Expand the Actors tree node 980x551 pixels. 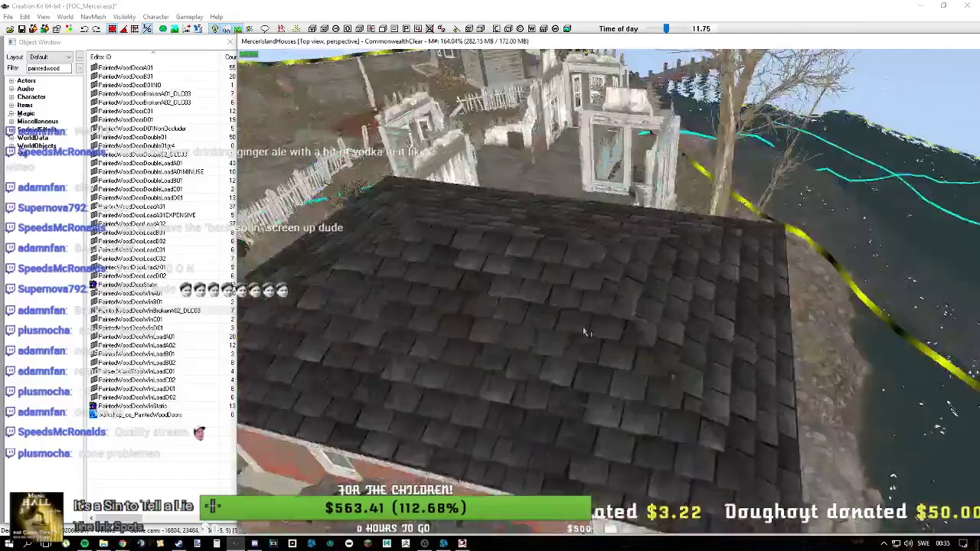tap(11, 80)
